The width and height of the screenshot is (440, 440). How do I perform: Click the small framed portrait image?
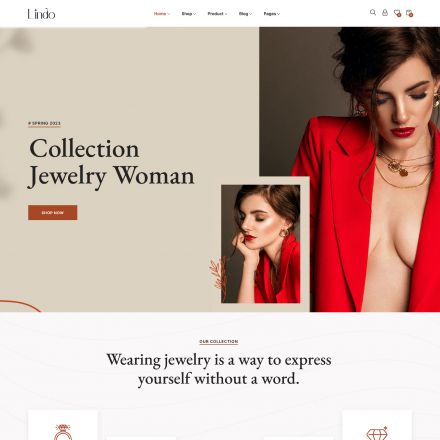[x=261, y=244]
